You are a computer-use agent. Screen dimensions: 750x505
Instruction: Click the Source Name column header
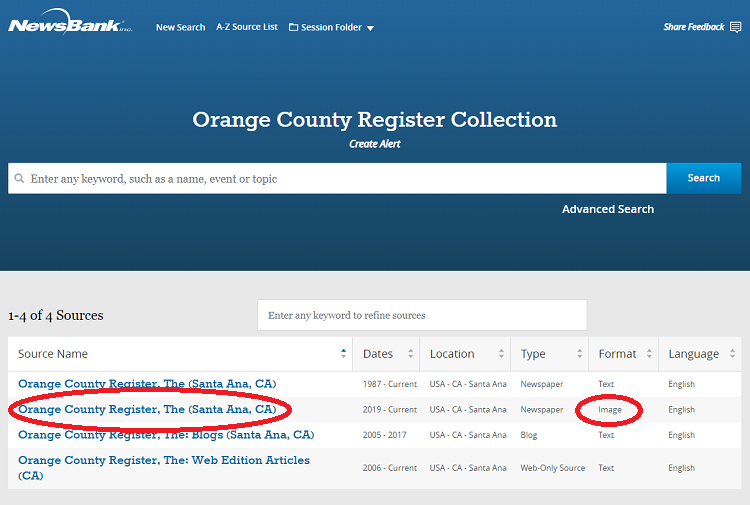[180, 354]
